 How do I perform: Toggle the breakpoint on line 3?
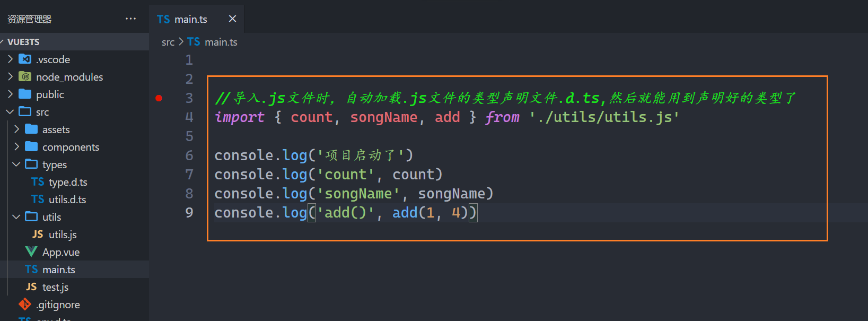point(159,98)
